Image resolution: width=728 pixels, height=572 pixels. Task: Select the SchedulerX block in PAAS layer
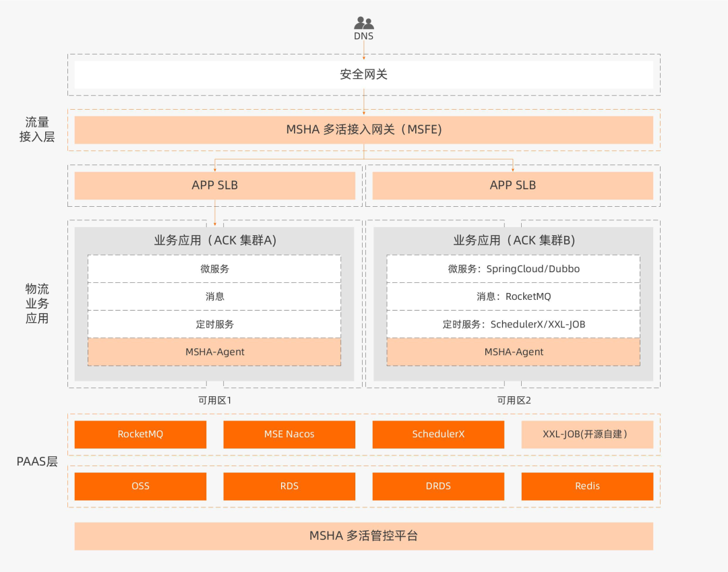(x=438, y=434)
